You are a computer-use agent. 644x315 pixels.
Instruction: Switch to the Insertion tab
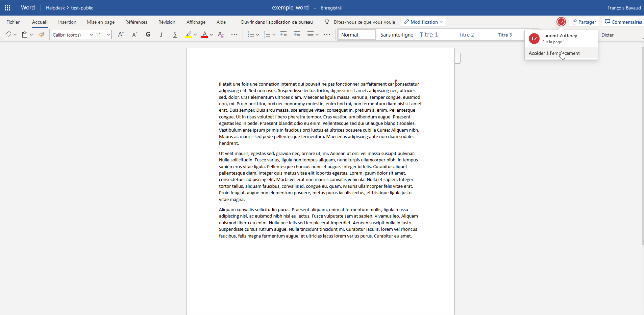67,22
